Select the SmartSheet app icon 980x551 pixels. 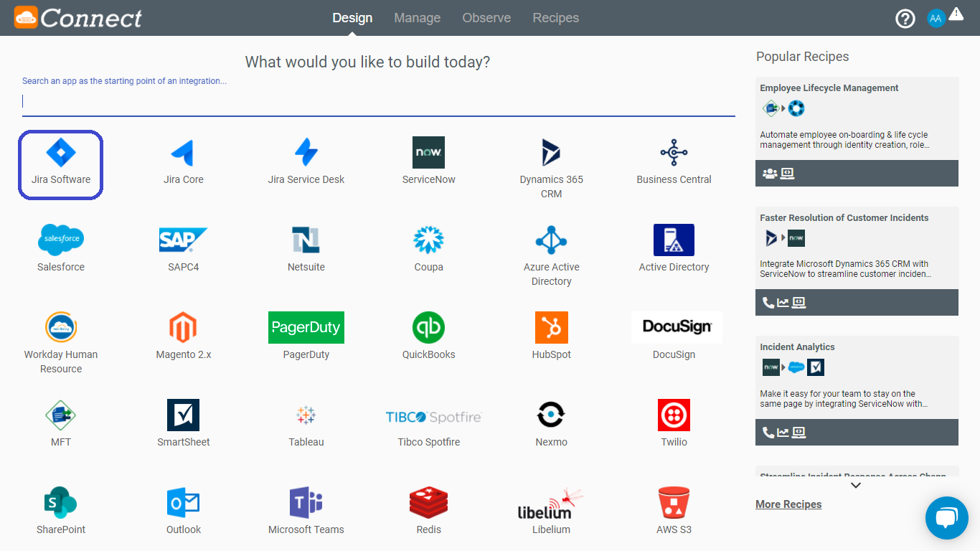184,415
